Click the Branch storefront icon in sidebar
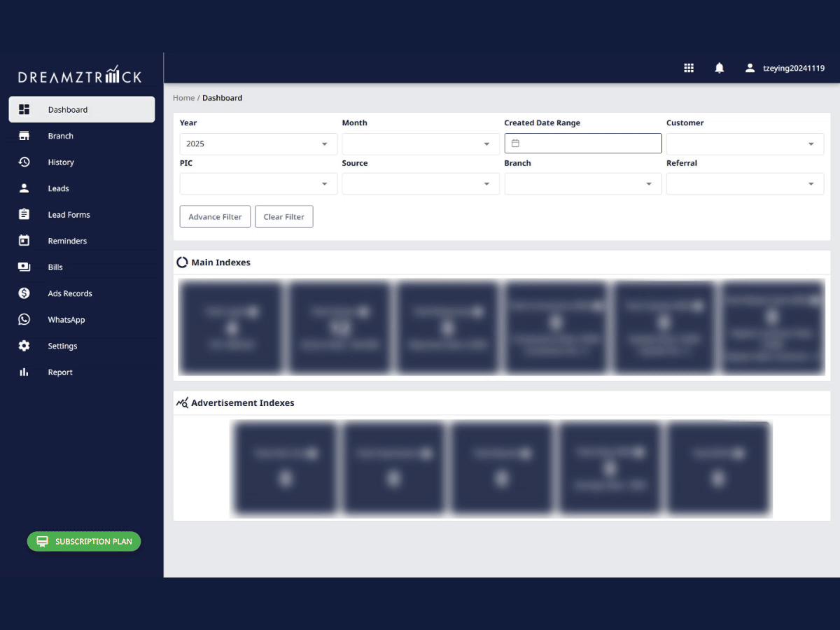The height and width of the screenshot is (630, 840). (24, 136)
